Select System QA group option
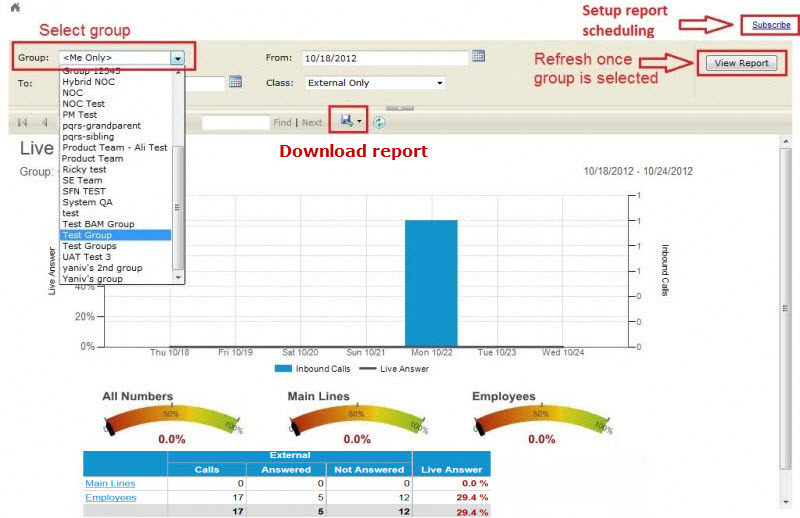 pyautogui.click(x=116, y=202)
